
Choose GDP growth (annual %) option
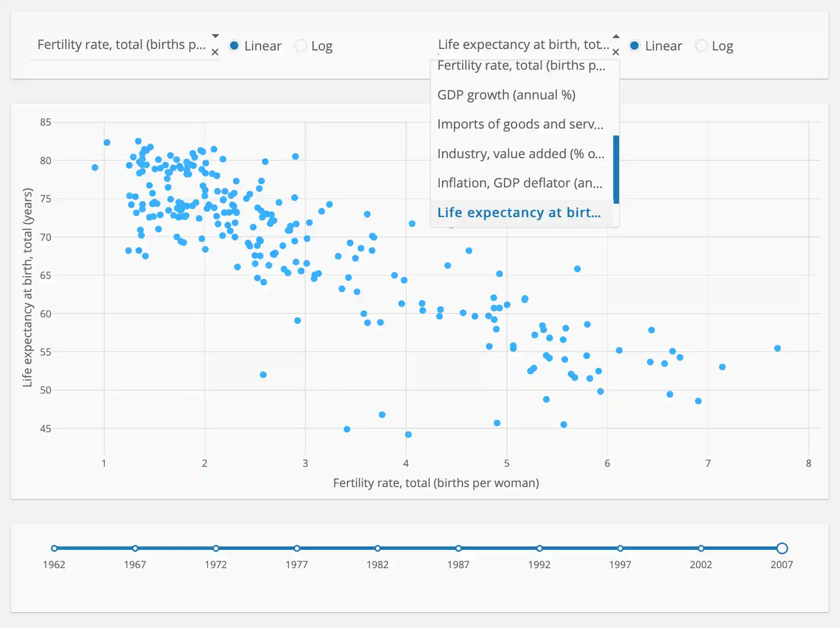pos(506,95)
